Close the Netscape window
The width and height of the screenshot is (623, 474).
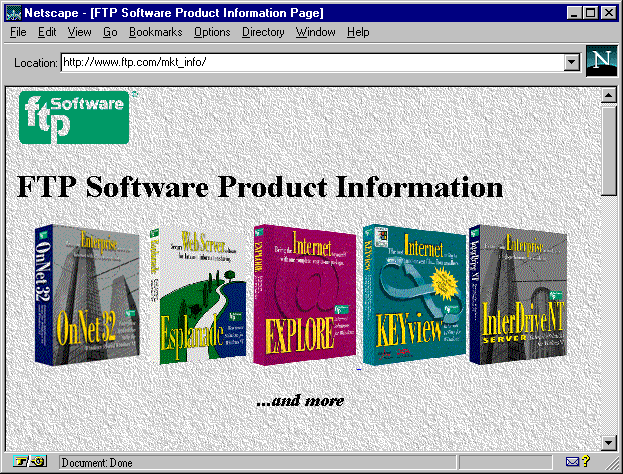[x=609, y=13]
